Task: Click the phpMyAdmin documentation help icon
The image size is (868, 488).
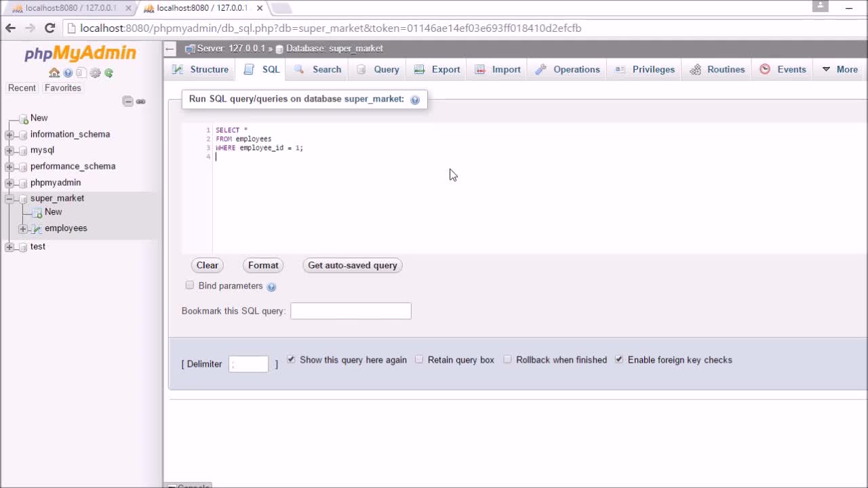Action: click(68, 73)
